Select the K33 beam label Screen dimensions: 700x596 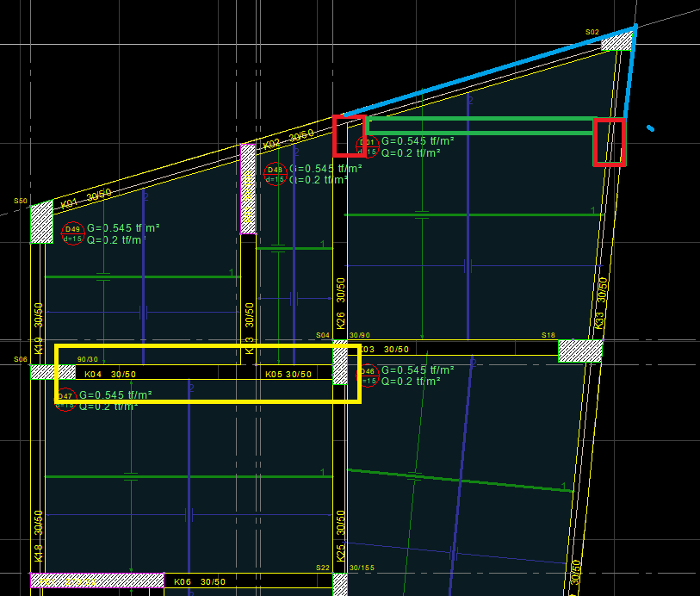600,320
